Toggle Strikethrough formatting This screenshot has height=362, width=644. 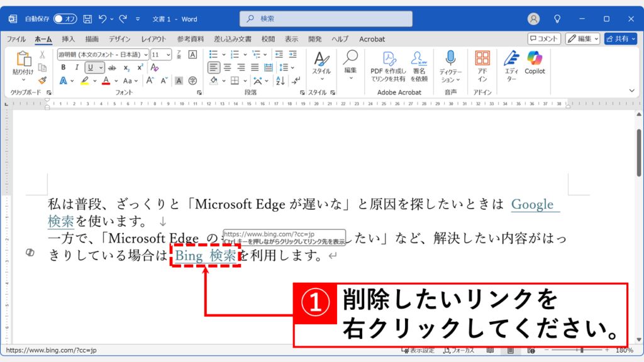click(112, 68)
